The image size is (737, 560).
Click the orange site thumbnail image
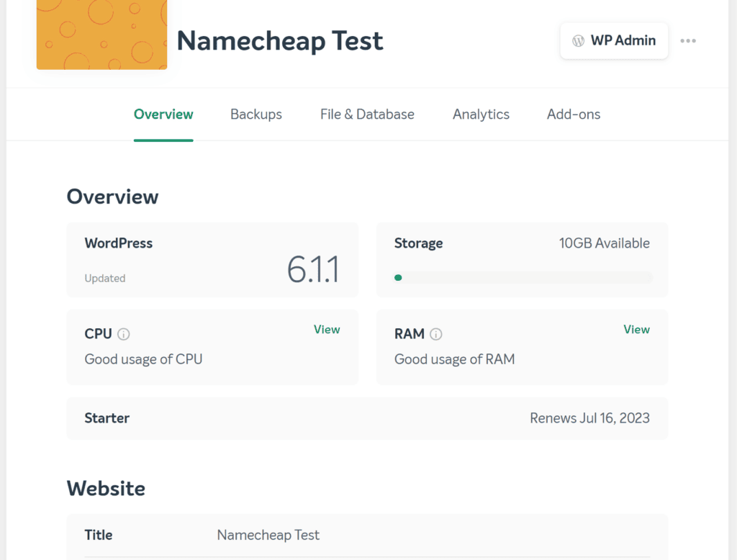click(x=102, y=35)
